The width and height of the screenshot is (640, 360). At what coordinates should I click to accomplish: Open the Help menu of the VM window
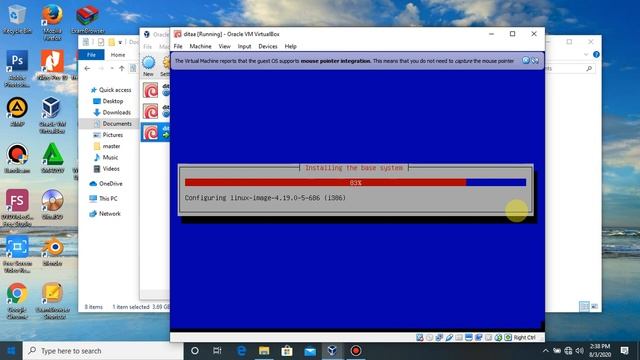pos(291,47)
